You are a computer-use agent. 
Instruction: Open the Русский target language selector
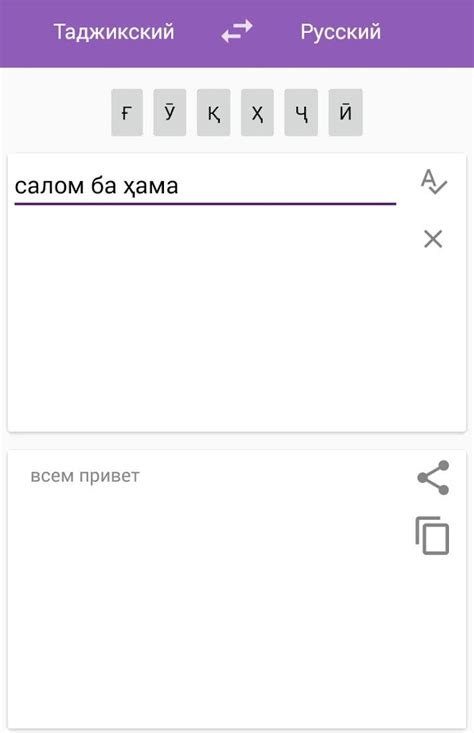pos(340,32)
